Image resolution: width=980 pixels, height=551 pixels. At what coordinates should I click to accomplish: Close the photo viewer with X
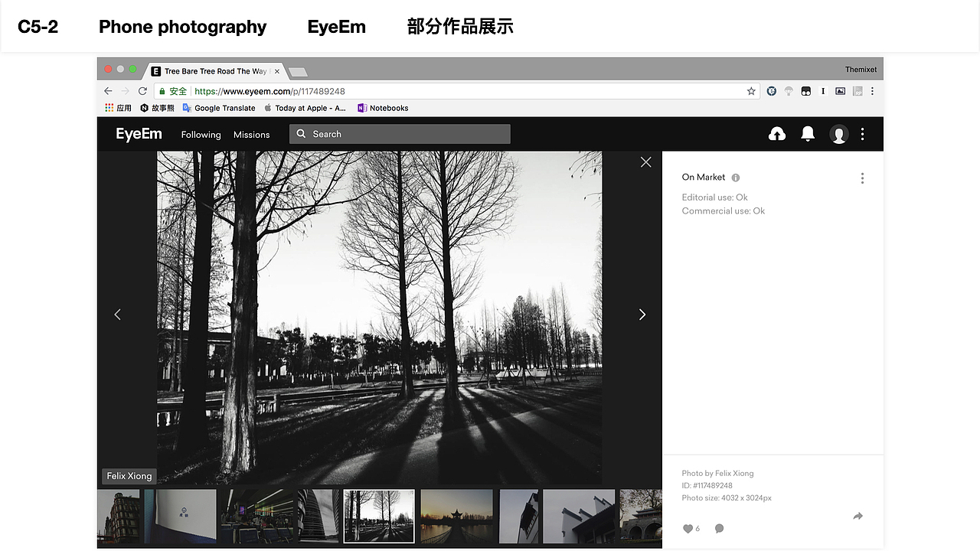pos(645,162)
